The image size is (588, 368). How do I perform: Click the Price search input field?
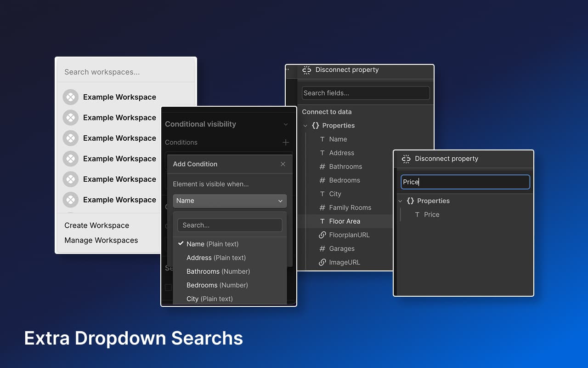[464, 182]
